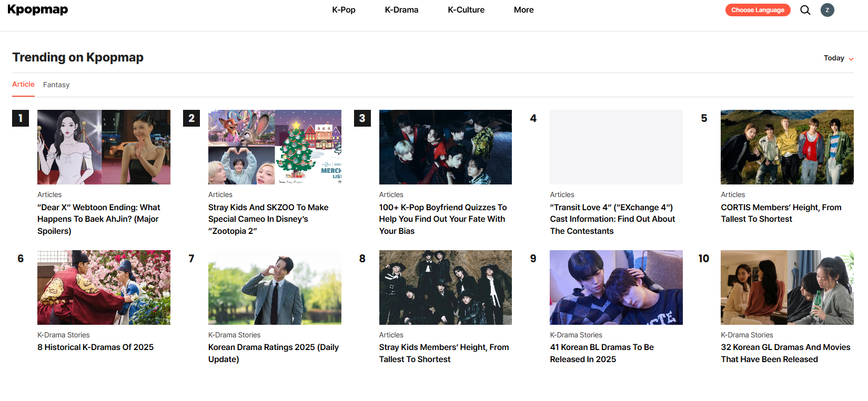Open the 8 Historical K-Dramas image
Image resolution: width=868 pixels, height=401 pixels.
[x=104, y=287]
